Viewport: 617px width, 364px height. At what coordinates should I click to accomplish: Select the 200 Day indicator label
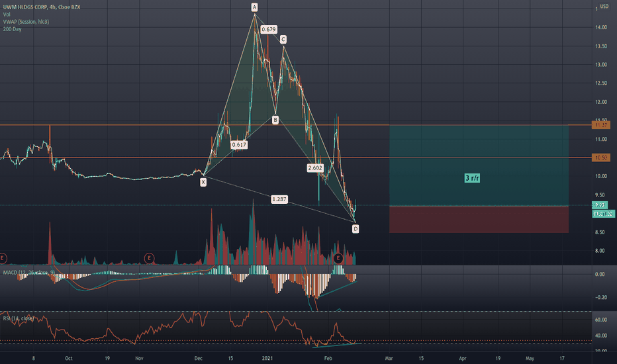click(x=12, y=29)
